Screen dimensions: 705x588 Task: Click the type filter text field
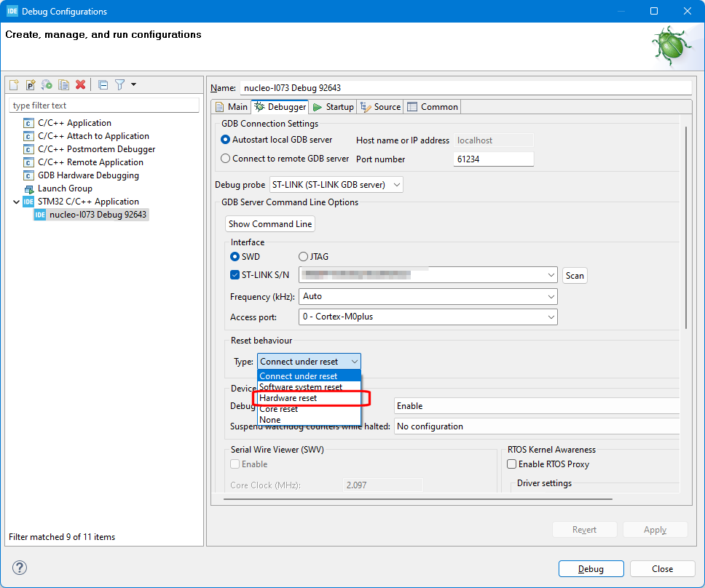click(104, 105)
